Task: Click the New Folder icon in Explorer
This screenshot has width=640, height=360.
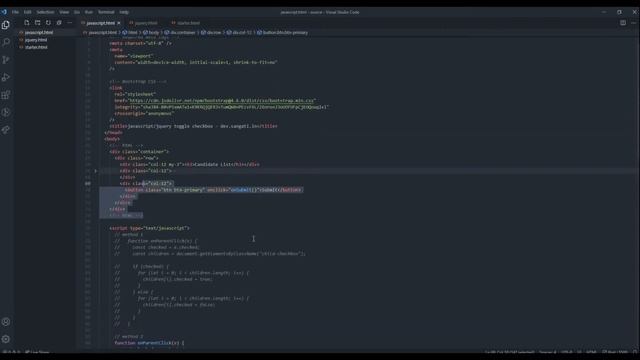Action: click(x=38, y=23)
